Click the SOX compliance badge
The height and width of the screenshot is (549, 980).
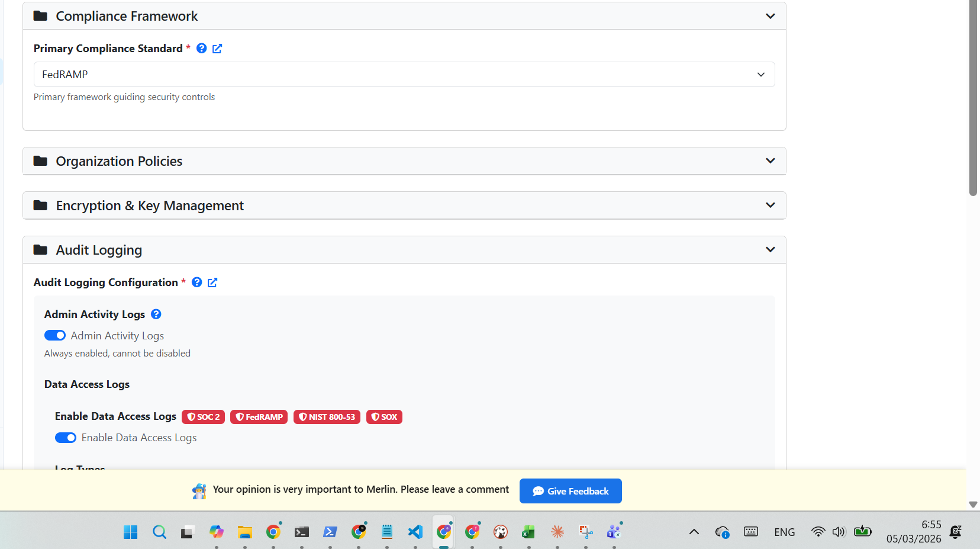pos(384,417)
